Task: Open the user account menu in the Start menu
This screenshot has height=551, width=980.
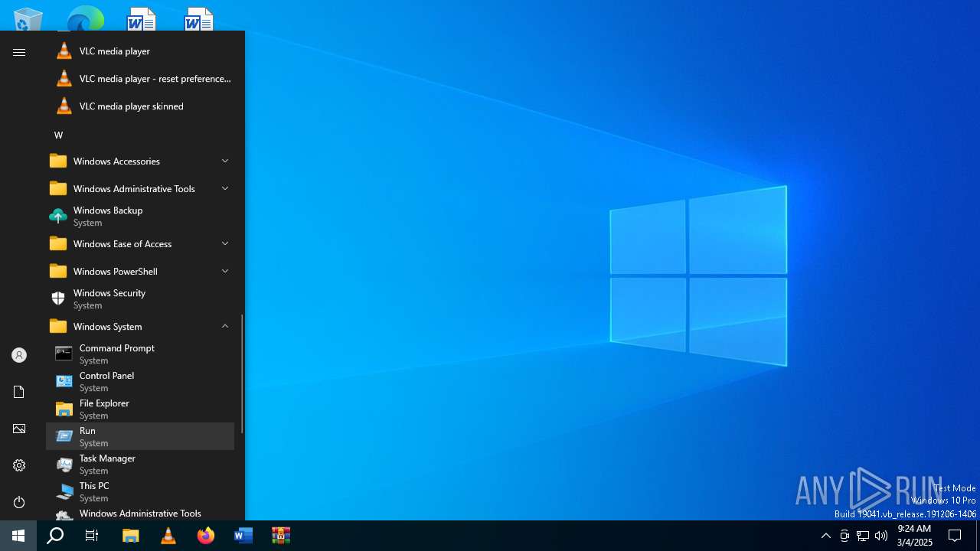Action: tap(19, 355)
